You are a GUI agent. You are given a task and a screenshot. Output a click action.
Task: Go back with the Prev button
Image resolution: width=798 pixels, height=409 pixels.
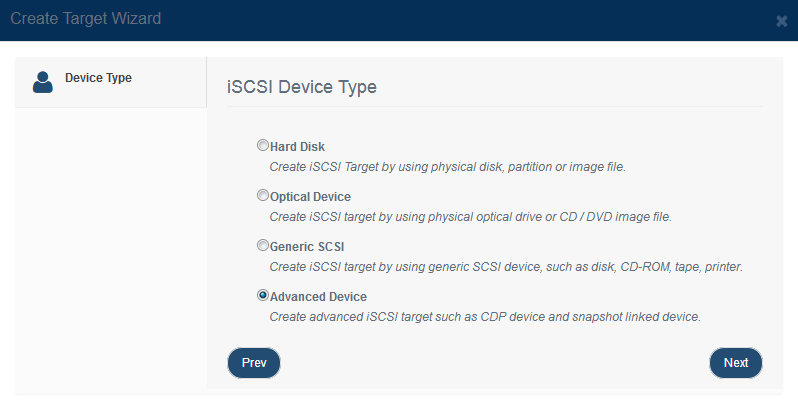pyautogui.click(x=254, y=363)
